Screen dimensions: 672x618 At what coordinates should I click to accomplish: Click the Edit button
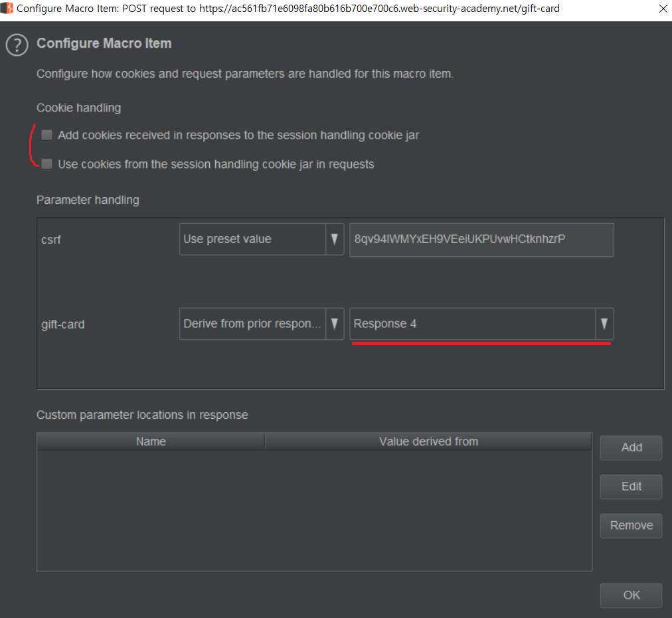[631, 487]
